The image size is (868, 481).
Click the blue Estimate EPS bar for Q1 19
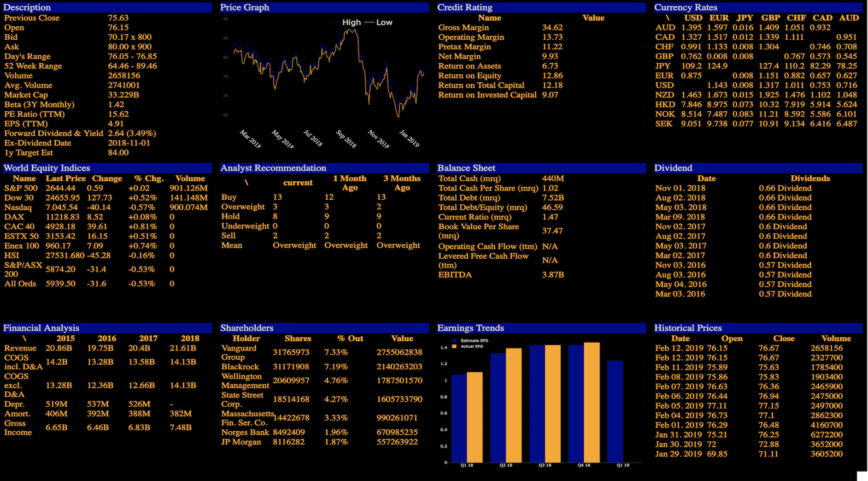(x=615, y=411)
